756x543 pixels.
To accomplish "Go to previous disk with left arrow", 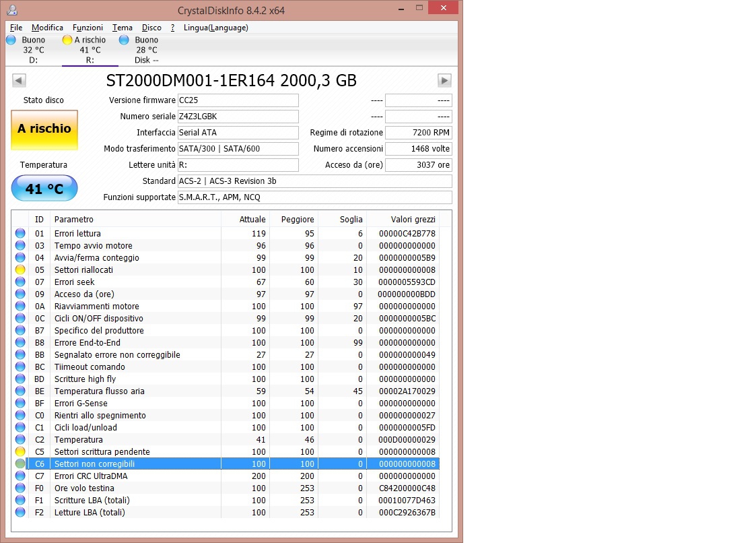I will (19, 80).
